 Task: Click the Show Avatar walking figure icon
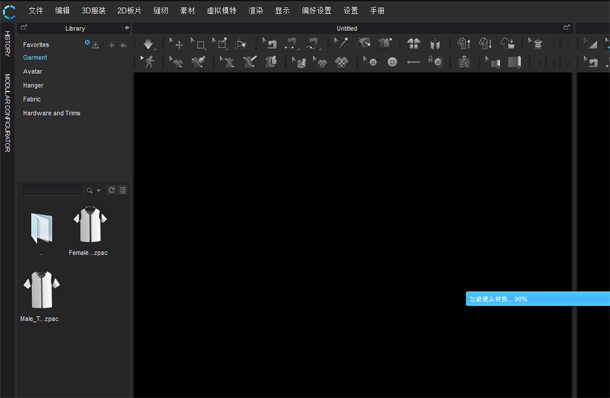148,62
